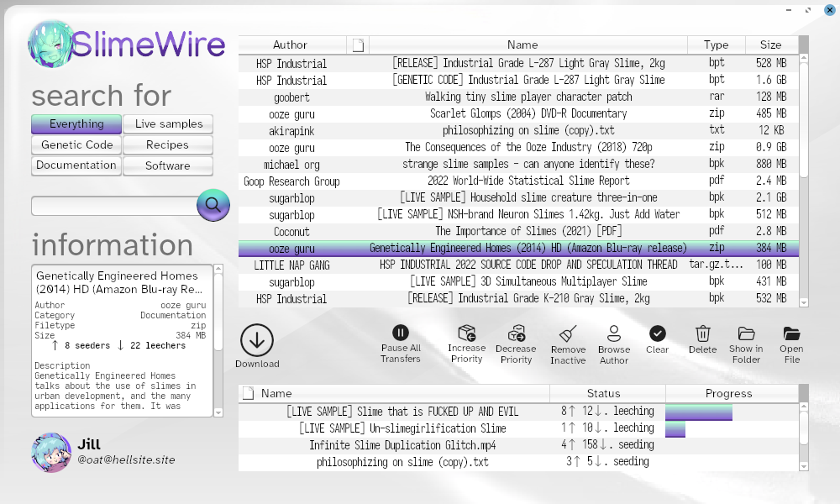Open Browse Author from toolbar
Screen dimensions: 840x504
(614, 333)
